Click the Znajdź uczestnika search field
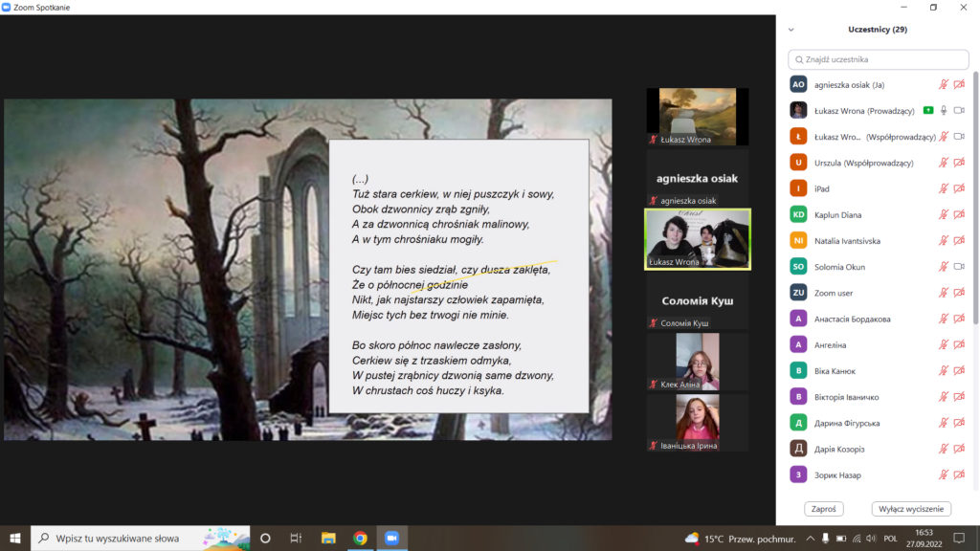 point(878,59)
